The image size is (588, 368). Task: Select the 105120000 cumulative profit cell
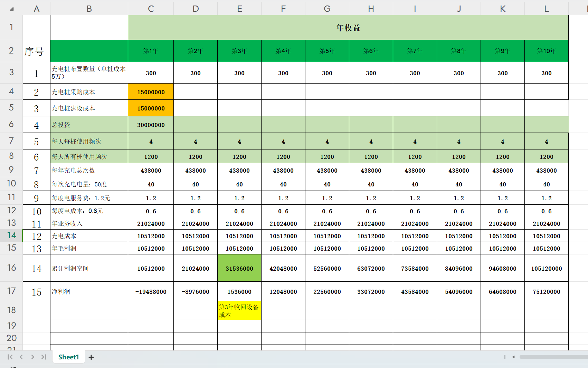point(547,268)
